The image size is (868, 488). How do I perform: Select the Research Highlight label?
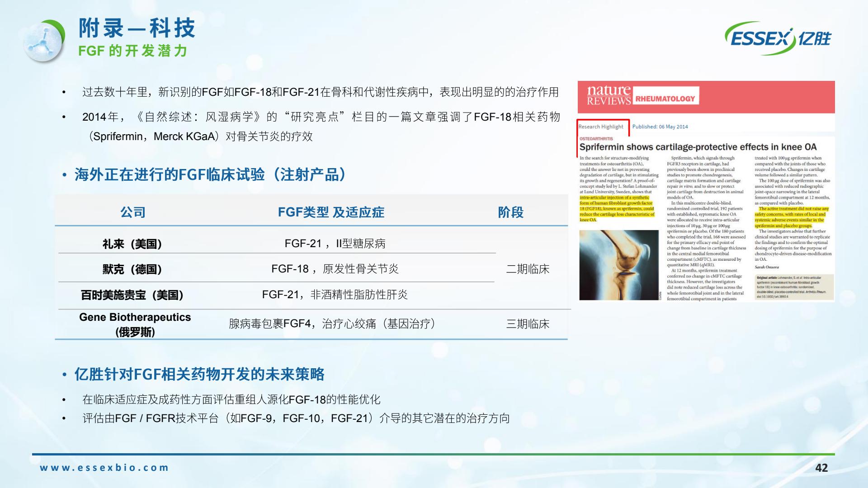click(x=601, y=127)
